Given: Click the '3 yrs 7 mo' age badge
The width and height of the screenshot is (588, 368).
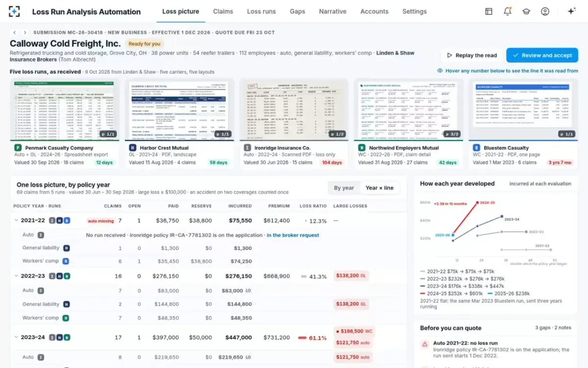Looking at the screenshot, I should (560, 162).
